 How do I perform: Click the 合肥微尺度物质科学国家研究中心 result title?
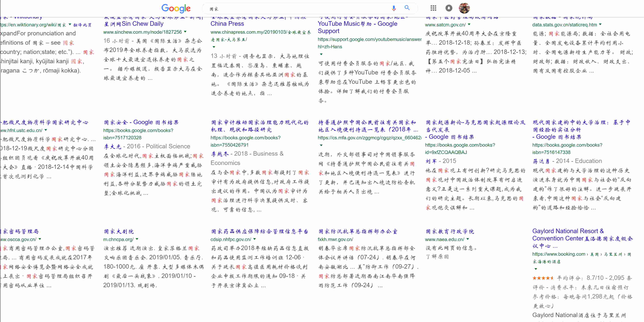point(44,122)
